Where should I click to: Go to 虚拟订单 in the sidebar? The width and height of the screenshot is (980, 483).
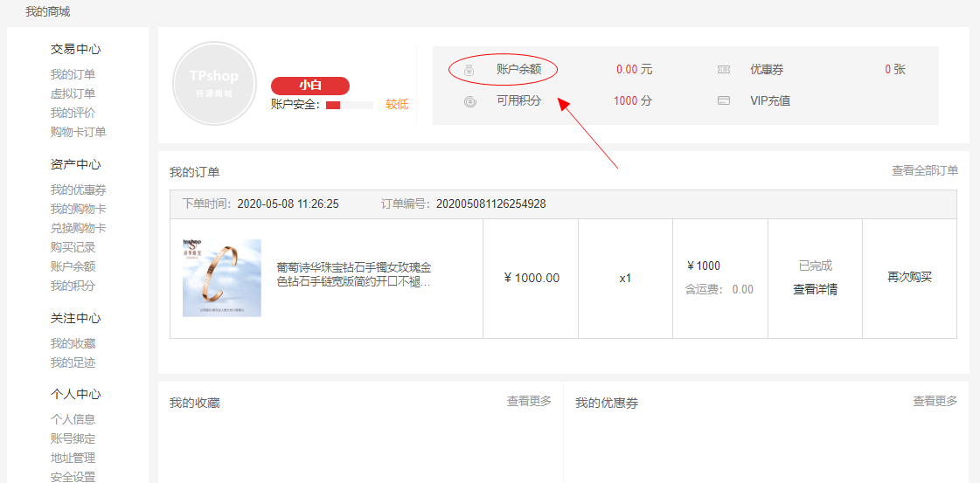[73, 93]
